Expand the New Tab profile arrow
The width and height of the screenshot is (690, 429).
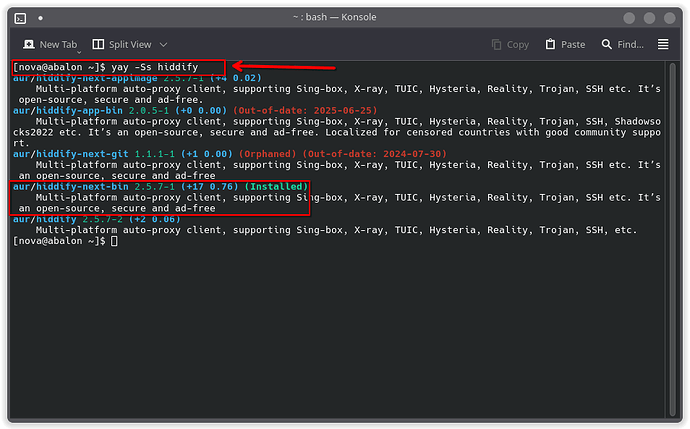tap(79, 52)
